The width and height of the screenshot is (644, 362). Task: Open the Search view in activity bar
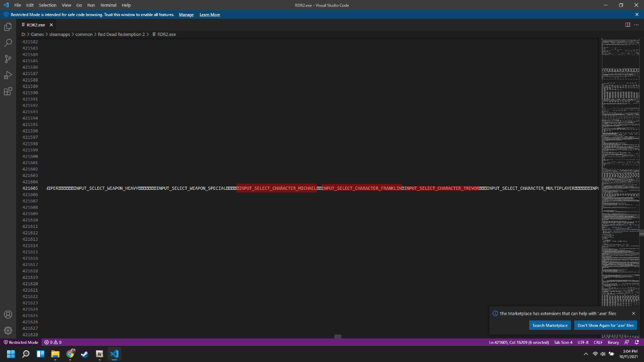tap(8, 42)
